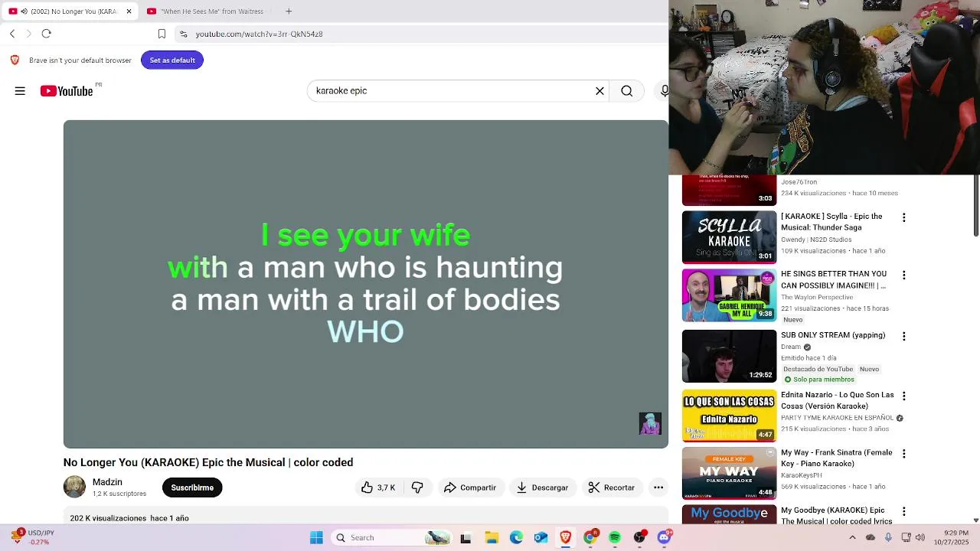Open Lo Que Son Las Cosas thumbnail
Image resolution: width=980 pixels, height=551 pixels.
coord(729,416)
